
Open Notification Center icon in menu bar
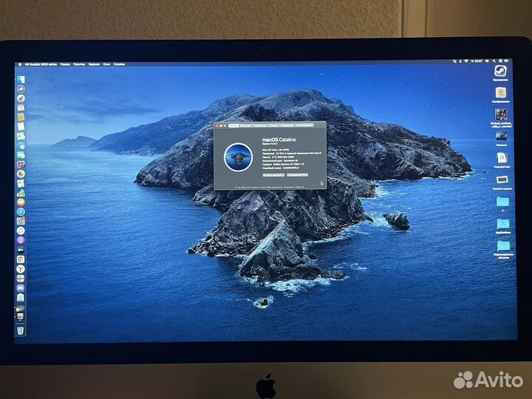pos(507,61)
